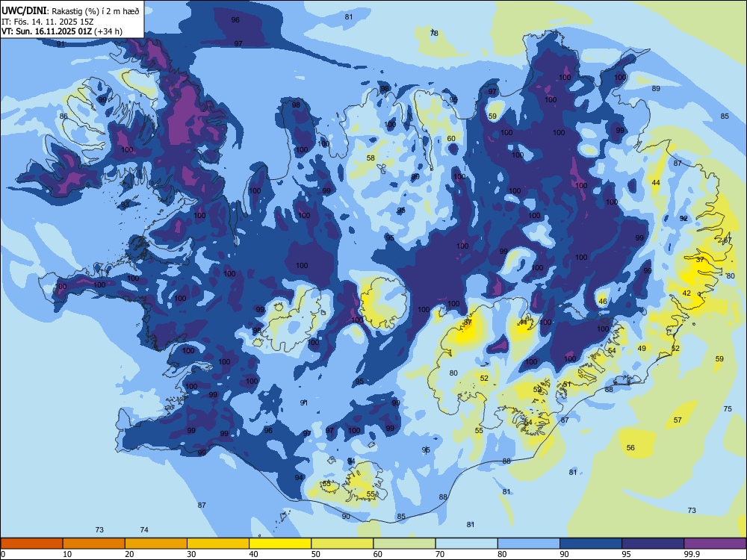Select the 30–40 amber legend swatch

(x=218, y=544)
